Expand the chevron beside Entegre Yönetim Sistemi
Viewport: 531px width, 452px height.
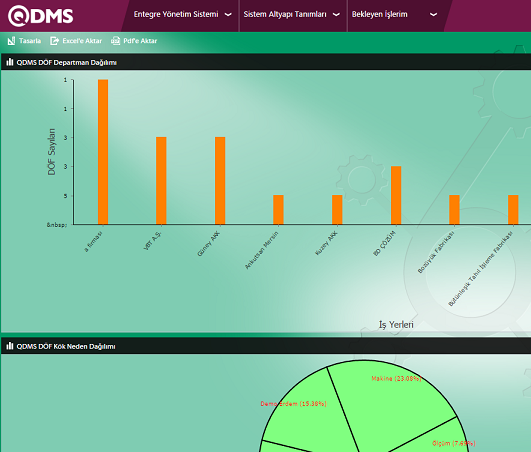[x=228, y=15]
